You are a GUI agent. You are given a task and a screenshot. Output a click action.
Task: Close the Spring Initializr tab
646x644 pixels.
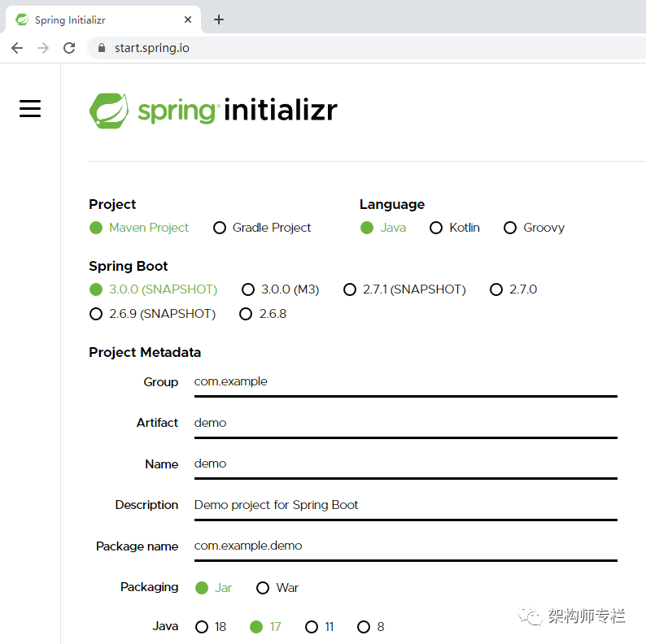188,20
